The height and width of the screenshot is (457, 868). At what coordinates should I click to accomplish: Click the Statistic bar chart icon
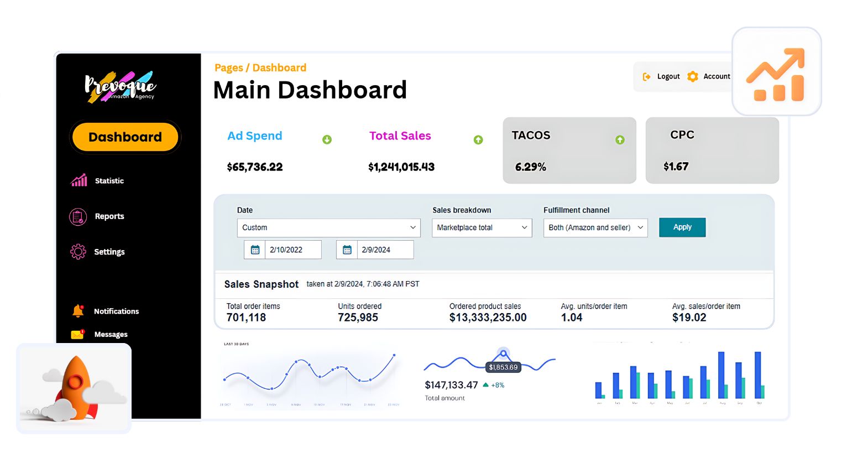tap(79, 180)
